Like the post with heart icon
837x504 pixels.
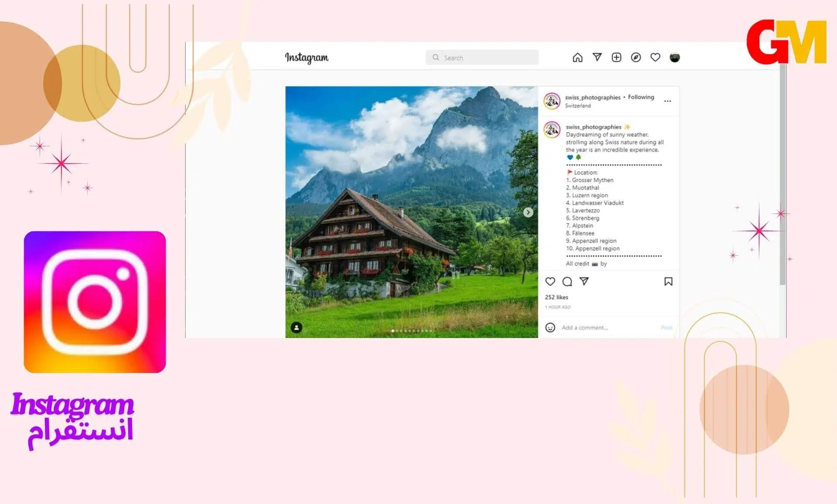tap(550, 281)
